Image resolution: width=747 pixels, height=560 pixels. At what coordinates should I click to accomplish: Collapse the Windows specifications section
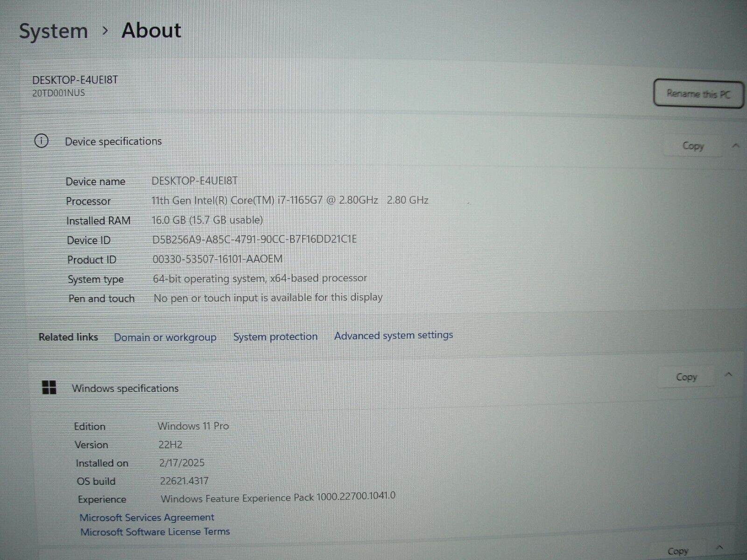[x=728, y=375]
